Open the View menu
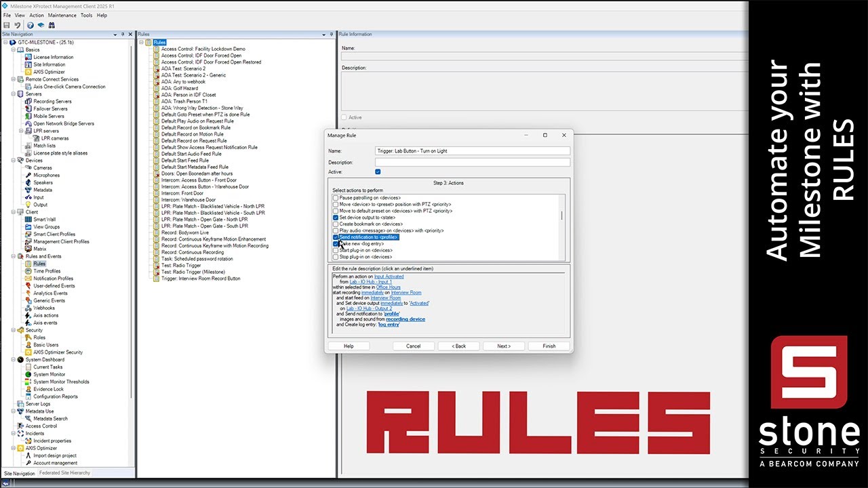 click(x=20, y=15)
